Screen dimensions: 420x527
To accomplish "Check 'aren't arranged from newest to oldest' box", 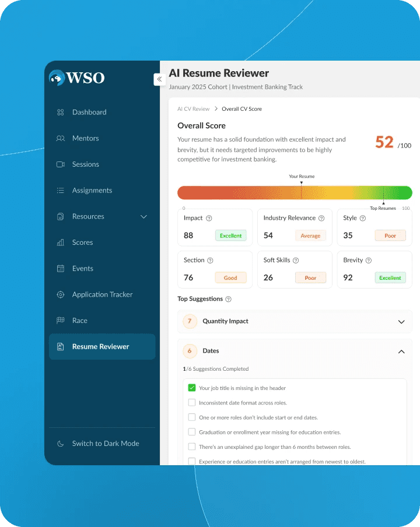I will [x=192, y=461].
